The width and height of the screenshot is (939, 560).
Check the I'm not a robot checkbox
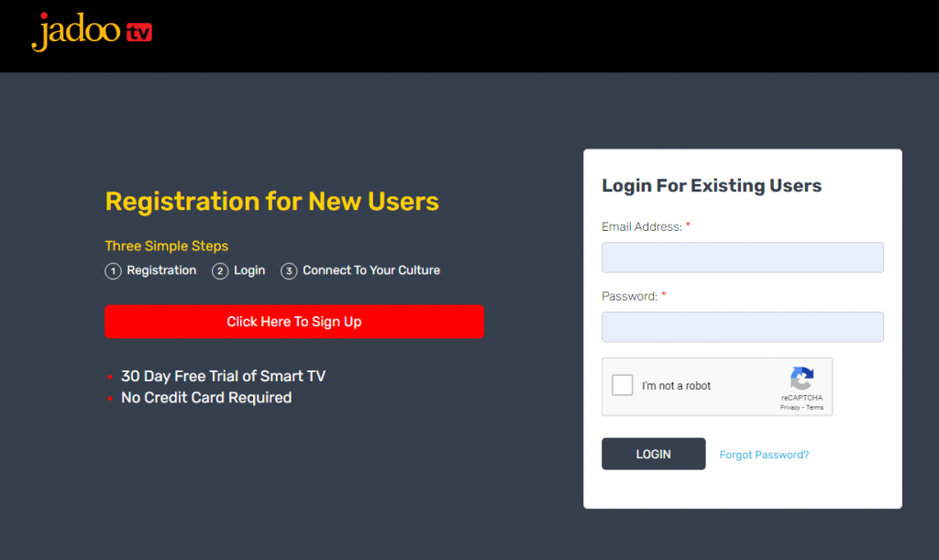point(623,385)
